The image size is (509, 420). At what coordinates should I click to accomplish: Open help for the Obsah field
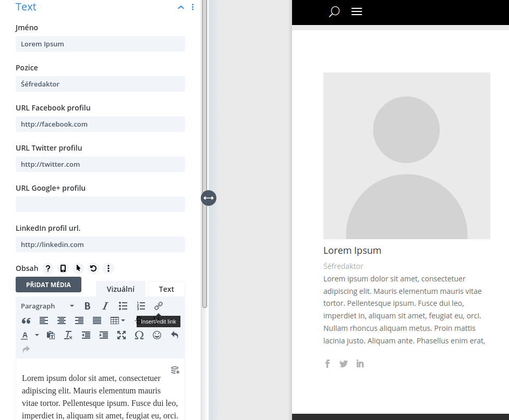coord(48,268)
